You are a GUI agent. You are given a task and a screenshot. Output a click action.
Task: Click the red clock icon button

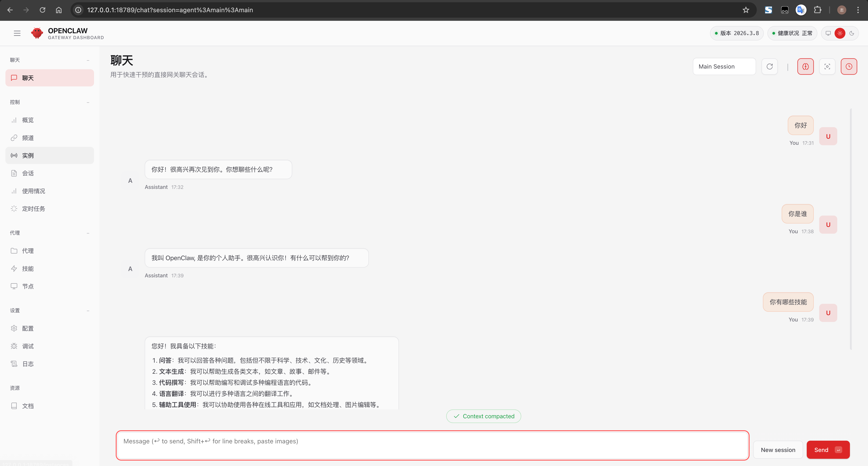(x=849, y=67)
